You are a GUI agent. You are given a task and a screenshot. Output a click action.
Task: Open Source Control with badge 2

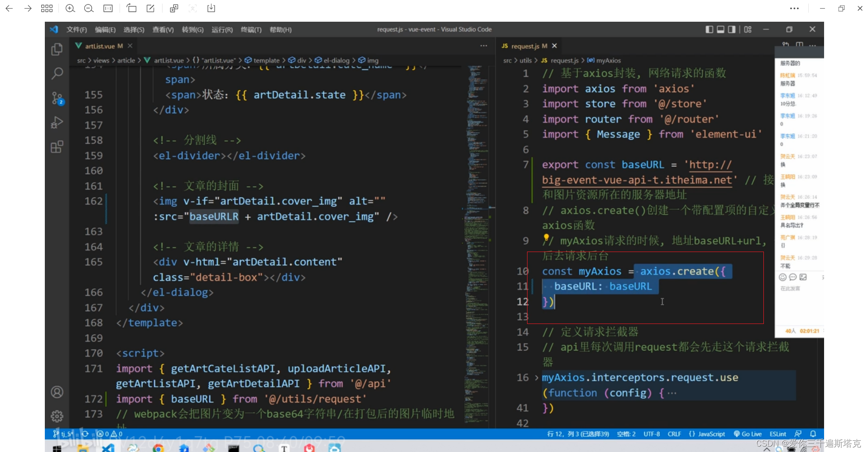[57, 98]
